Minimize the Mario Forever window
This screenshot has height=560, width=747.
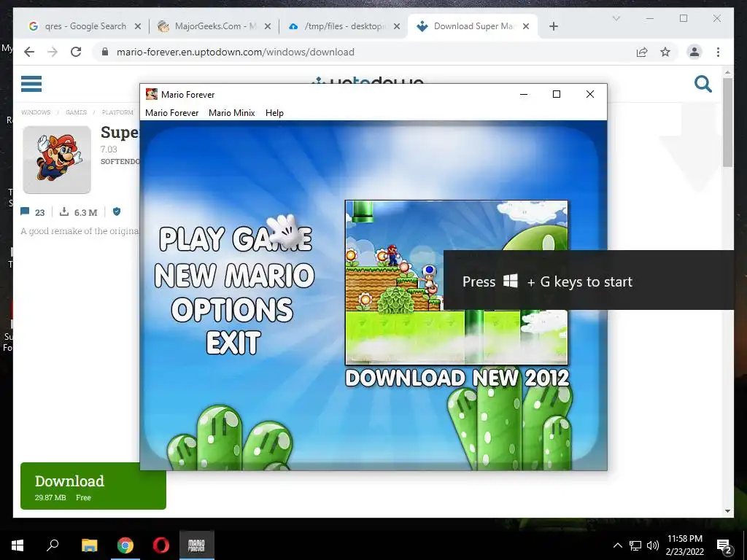coord(524,94)
